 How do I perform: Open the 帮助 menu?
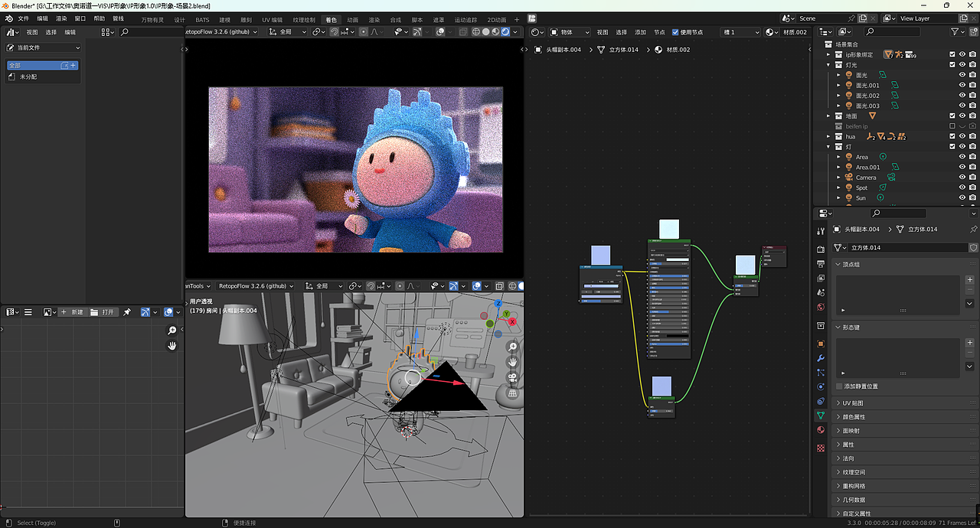(x=100, y=18)
